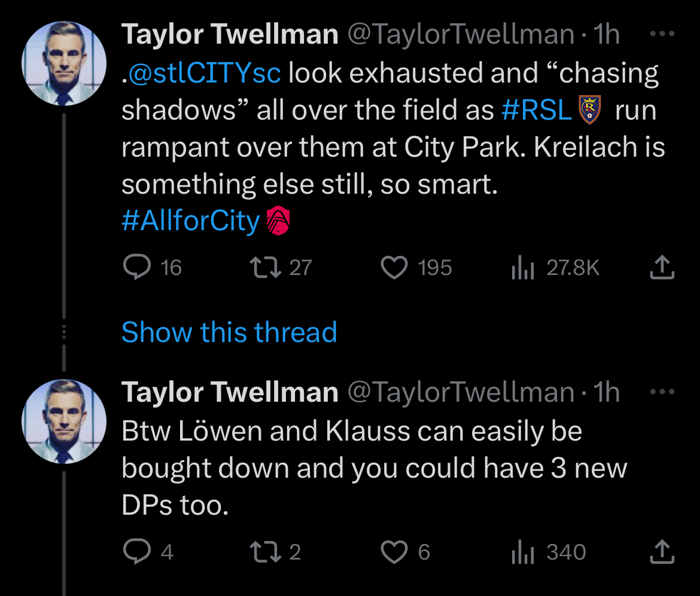
Task: Open the #AllforCity hashtag
Action: [190, 221]
